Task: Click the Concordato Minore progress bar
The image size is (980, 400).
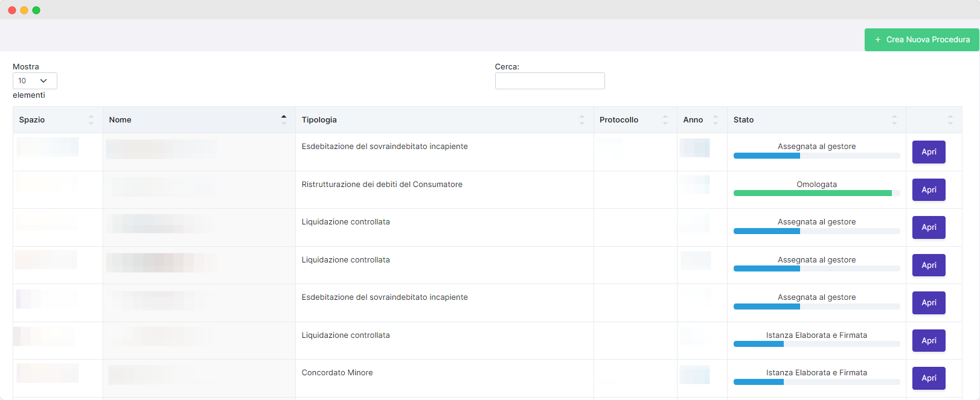Action: tap(816, 382)
